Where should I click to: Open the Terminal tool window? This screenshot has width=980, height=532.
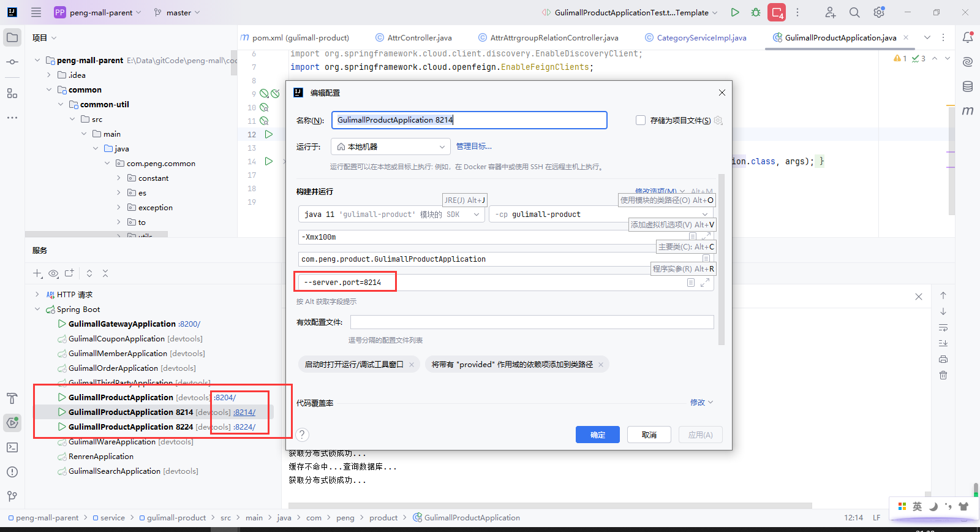[12, 447]
